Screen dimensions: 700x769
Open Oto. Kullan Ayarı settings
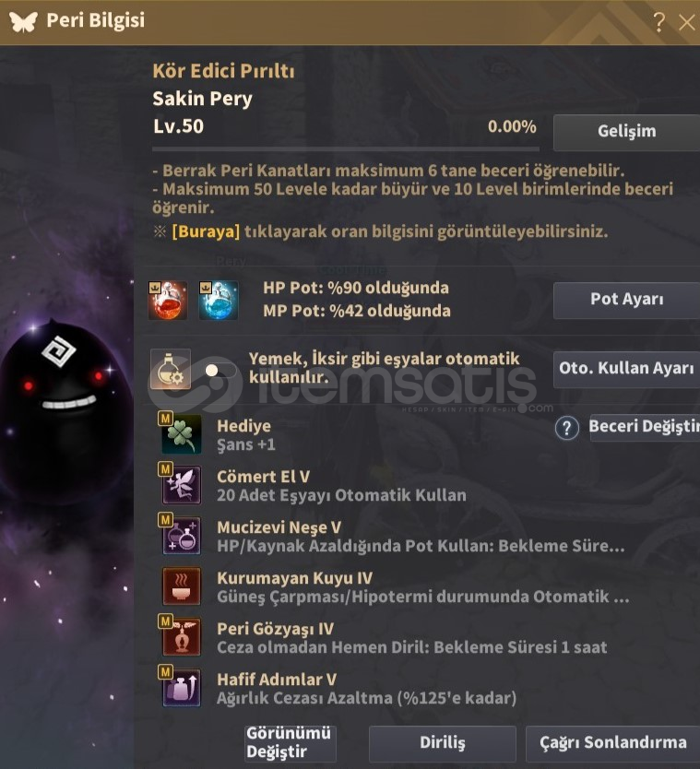626,369
